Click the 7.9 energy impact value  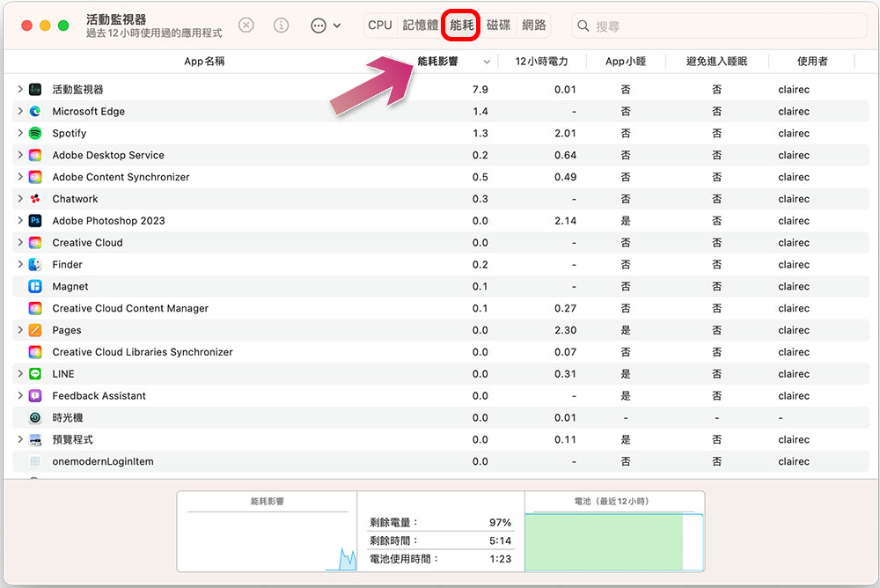point(480,89)
